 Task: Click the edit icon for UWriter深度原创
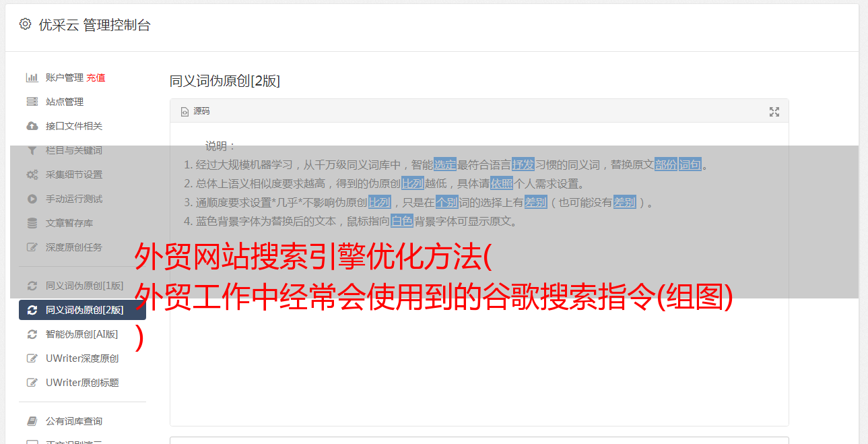pos(32,358)
